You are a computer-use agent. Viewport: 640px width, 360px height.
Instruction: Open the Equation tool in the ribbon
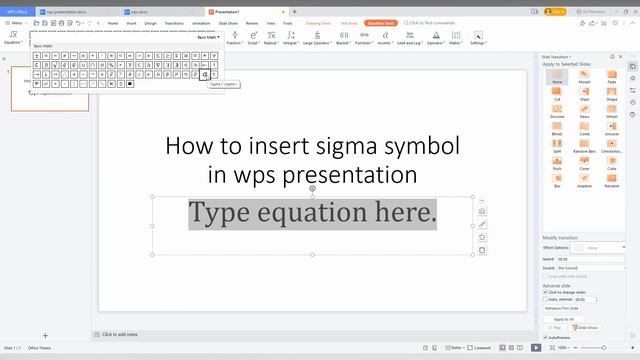13,37
